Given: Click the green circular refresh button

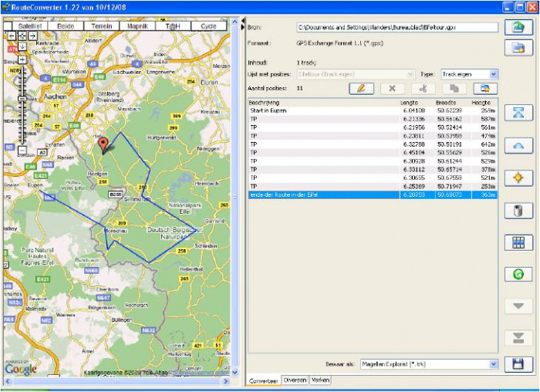Looking at the screenshot, I should (518, 275).
